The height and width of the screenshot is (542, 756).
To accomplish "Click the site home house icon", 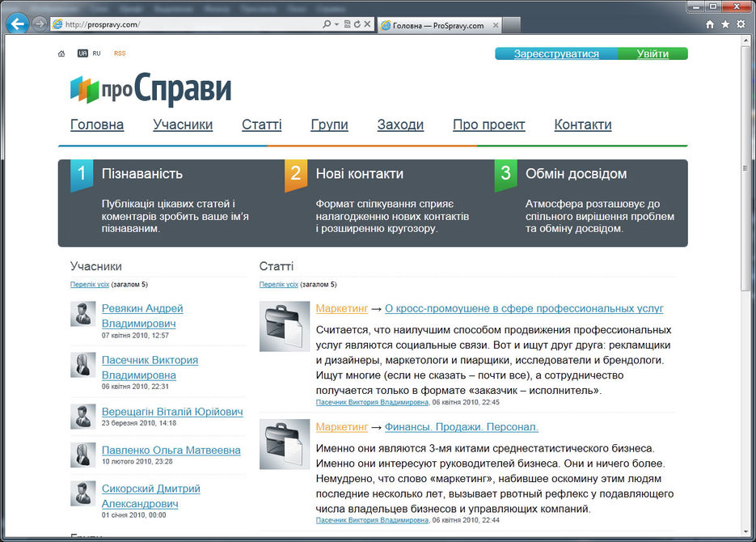I will click(61, 53).
